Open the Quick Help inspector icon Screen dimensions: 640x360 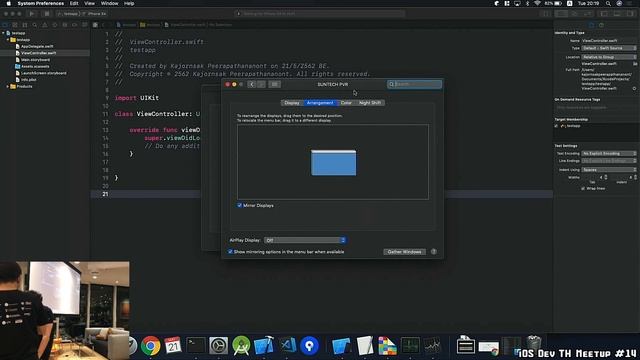pos(601,25)
